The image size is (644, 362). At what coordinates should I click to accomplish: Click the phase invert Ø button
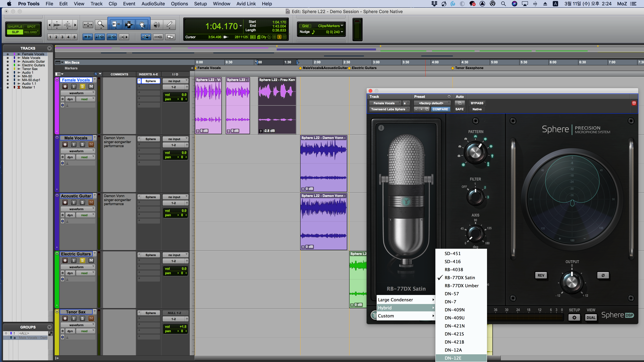(x=603, y=275)
